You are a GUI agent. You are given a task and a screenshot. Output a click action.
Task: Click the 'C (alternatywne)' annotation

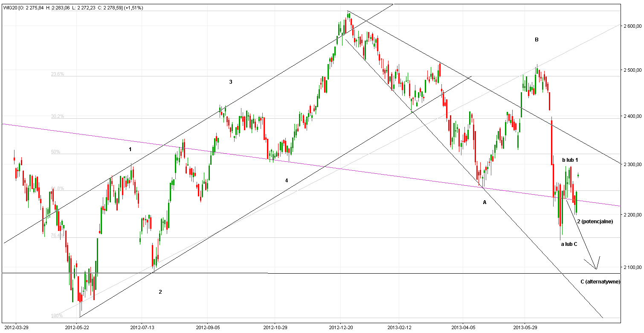coord(600,282)
